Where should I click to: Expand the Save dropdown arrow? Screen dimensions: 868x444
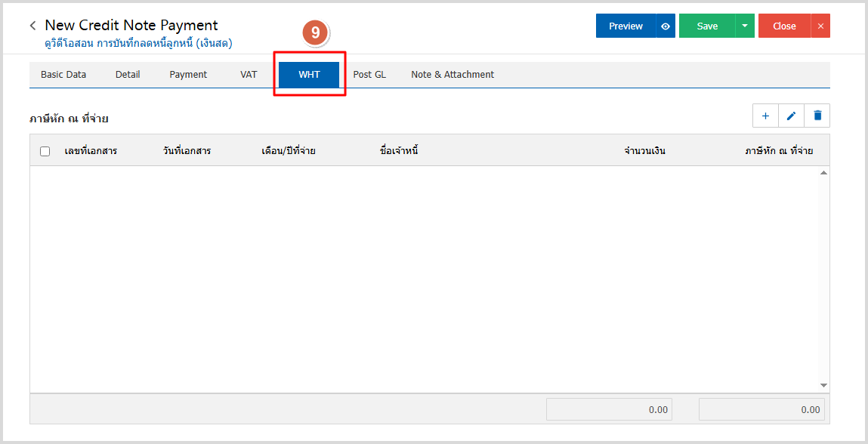click(x=745, y=26)
